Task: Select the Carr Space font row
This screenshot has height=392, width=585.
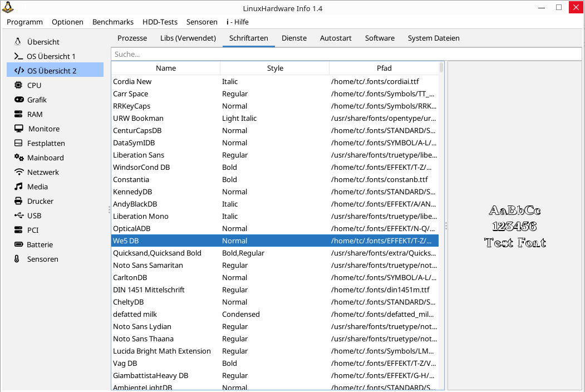Action: click(x=275, y=94)
